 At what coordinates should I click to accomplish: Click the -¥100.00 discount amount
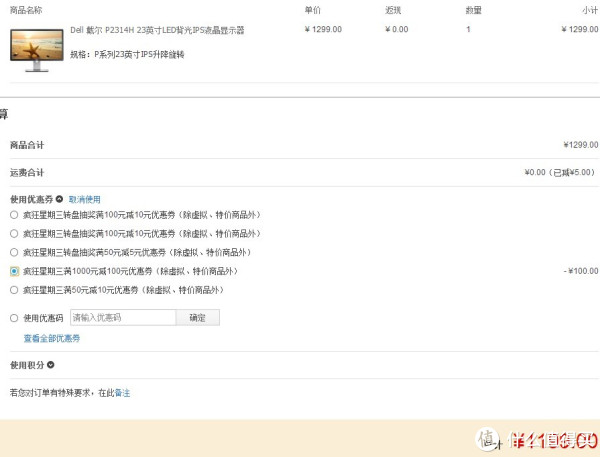(580, 271)
